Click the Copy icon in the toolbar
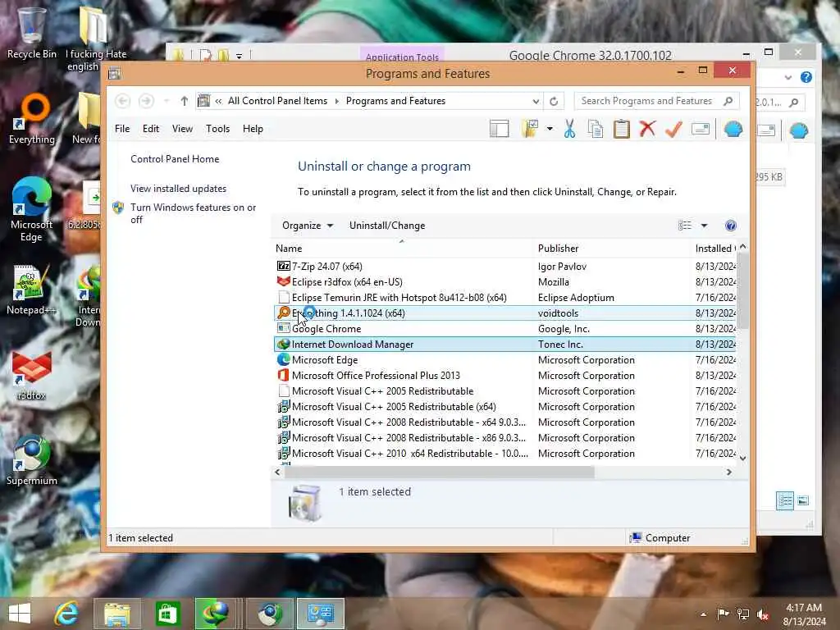 [596, 129]
